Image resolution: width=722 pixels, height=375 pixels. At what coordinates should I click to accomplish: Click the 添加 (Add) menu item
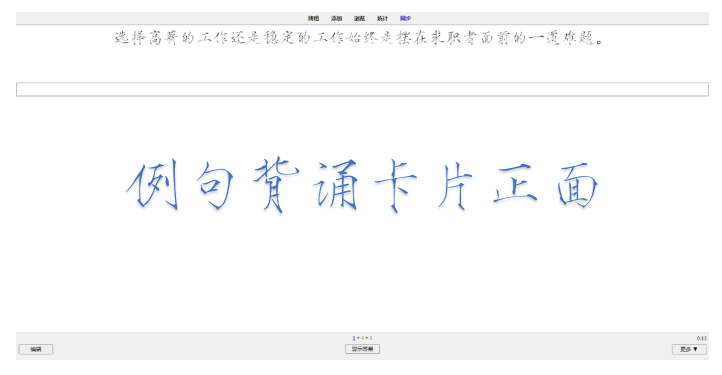[336, 18]
